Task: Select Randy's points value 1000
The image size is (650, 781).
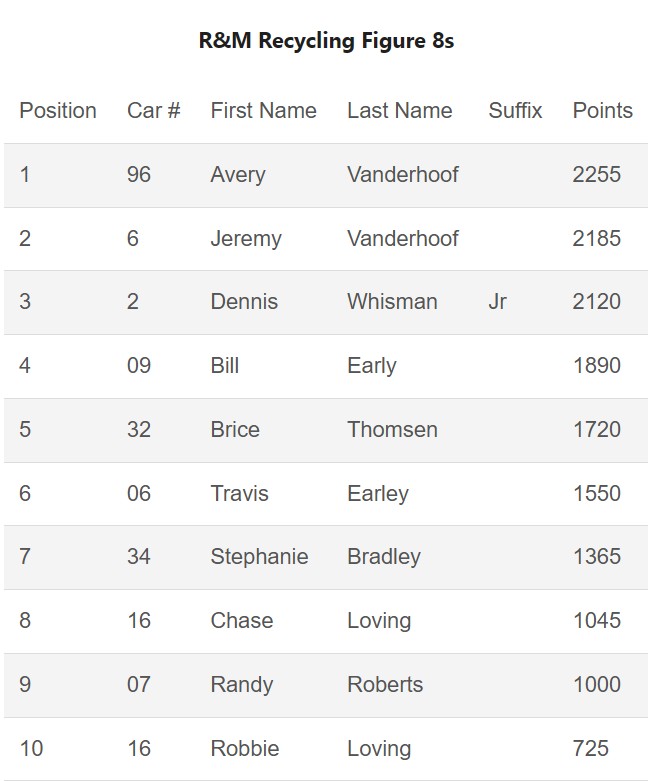Action: (x=596, y=685)
